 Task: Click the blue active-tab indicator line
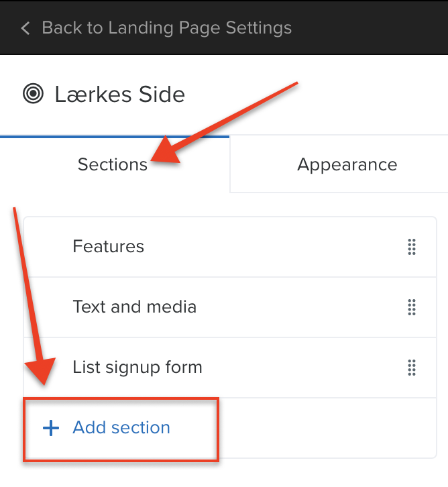[x=115, y=136]
